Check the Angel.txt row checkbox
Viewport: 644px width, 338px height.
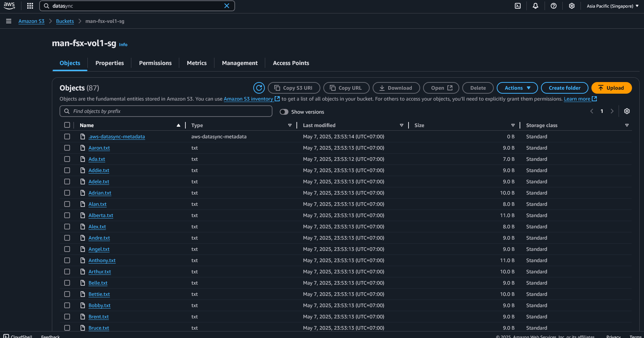[x=67, y=249]
